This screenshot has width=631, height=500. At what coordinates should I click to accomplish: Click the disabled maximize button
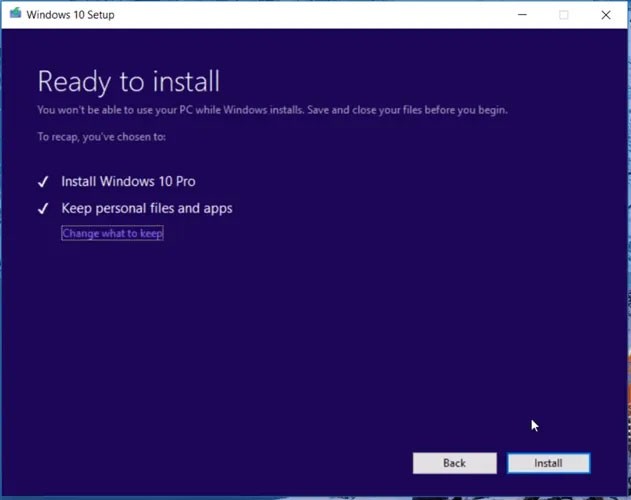coord(563,15)
